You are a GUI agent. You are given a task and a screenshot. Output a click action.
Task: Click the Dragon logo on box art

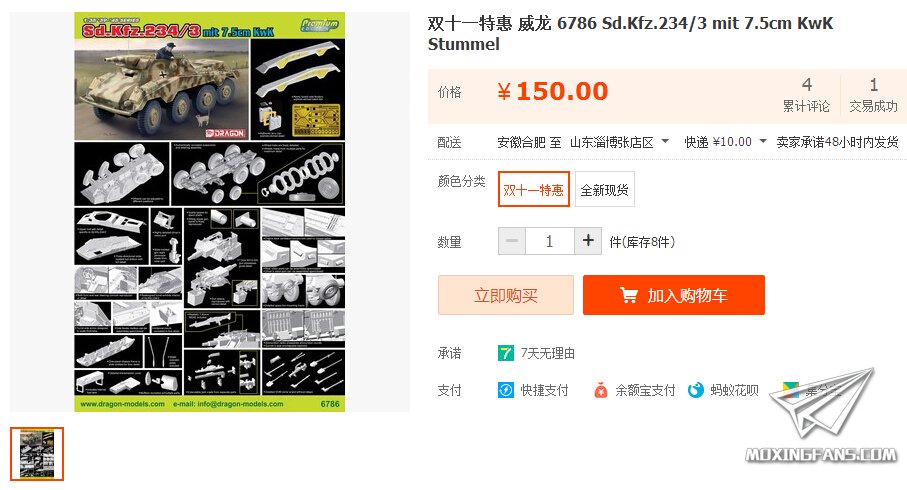click(226, 133)
